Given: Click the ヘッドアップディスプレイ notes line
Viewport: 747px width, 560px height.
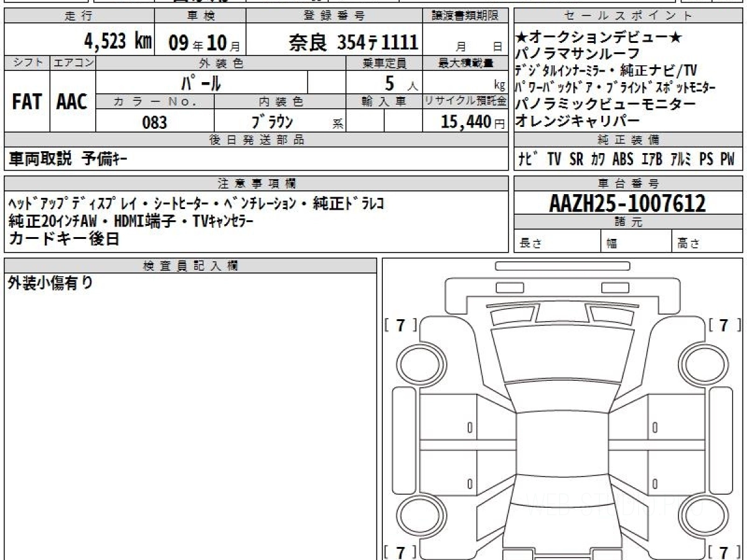Looking at the screenshot, I should coord(196,205).
